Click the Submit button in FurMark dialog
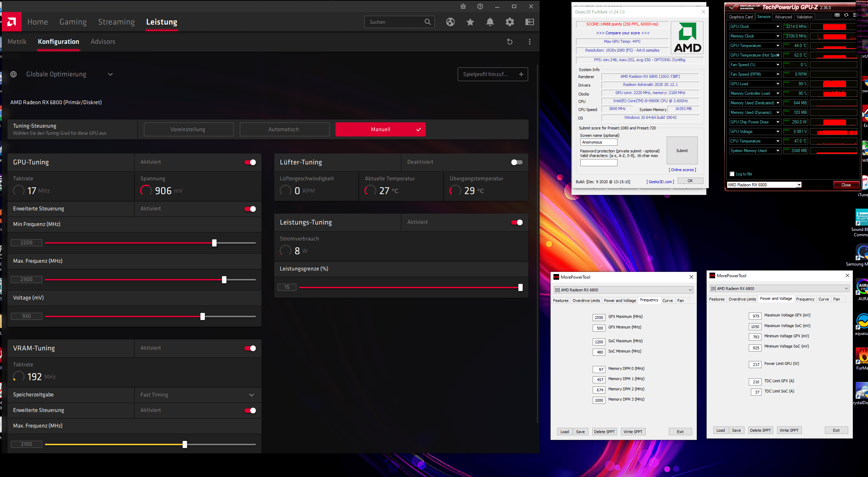Screen dimensions: 868x477 [x=681, y=150]
